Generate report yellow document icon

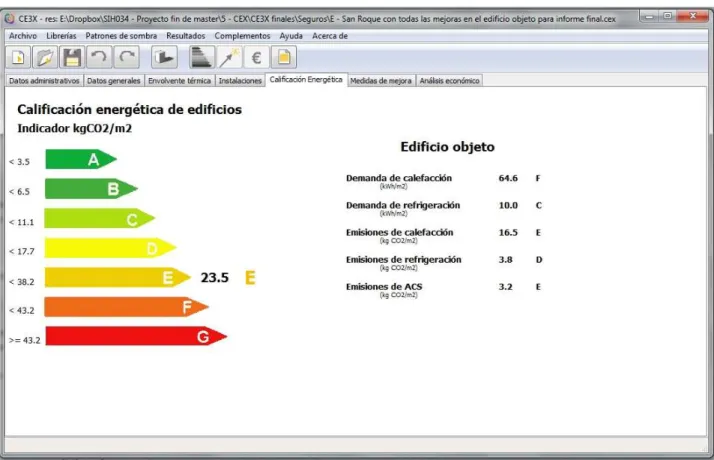click(284, 57)
